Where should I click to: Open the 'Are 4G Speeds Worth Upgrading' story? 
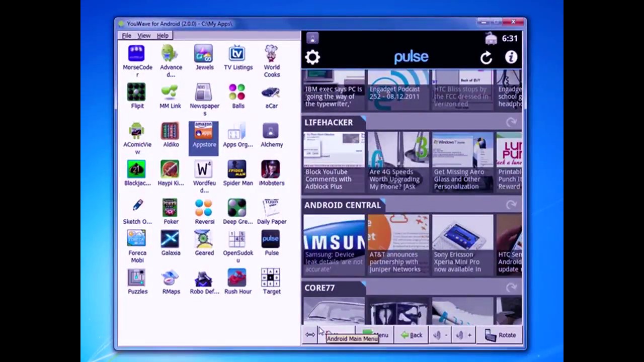[x=398, y=162]
